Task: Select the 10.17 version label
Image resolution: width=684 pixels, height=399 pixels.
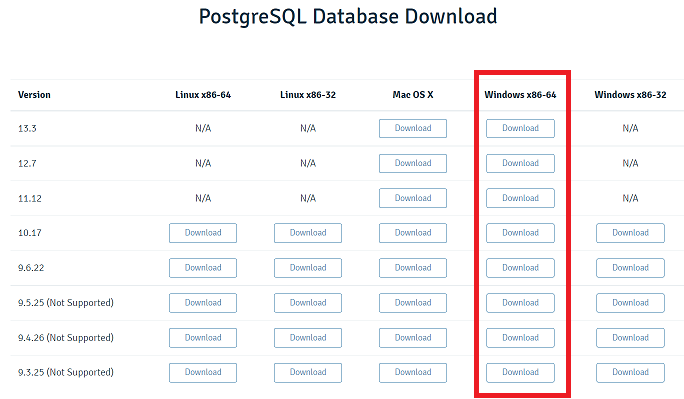Action: pos(30,233)
